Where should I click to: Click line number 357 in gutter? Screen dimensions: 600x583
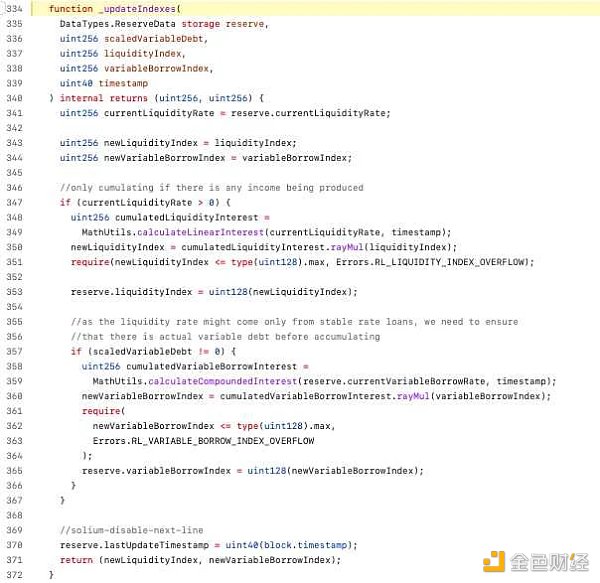pos(14,351)
